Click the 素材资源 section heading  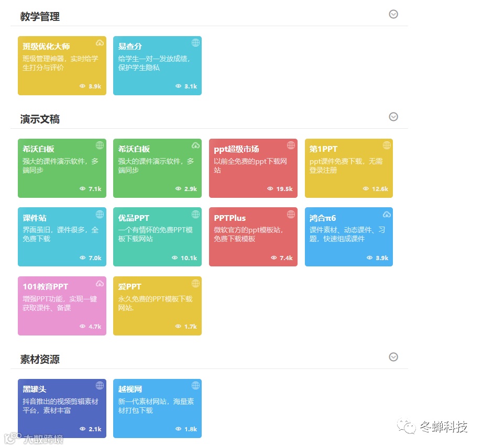40,360
